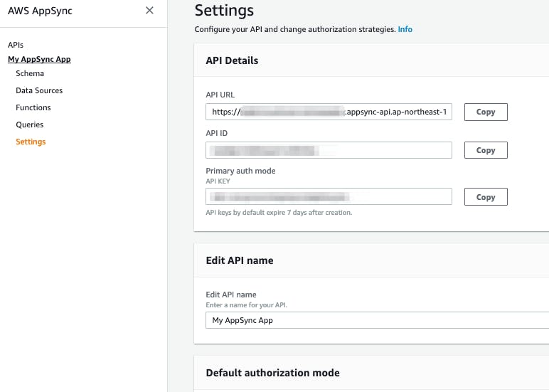Close the AWS AppSync sidebar panel
This screenshot has width=549, height=392.
[x=149, y=11]
